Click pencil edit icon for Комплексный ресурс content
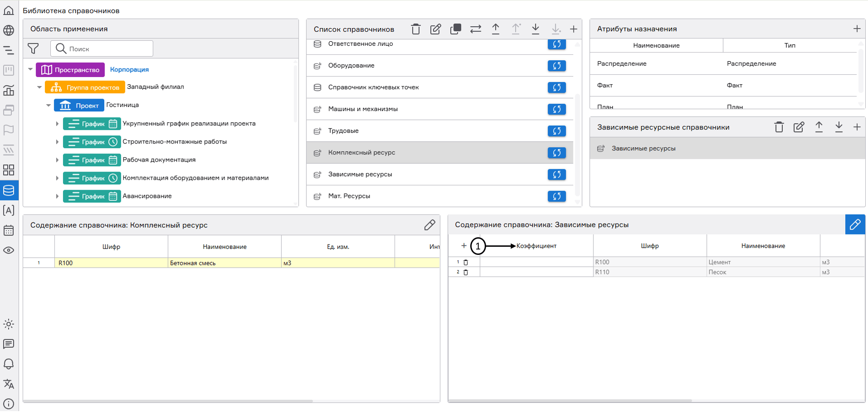This screenshot has height=412, width=868. click(x=429, y=225)
